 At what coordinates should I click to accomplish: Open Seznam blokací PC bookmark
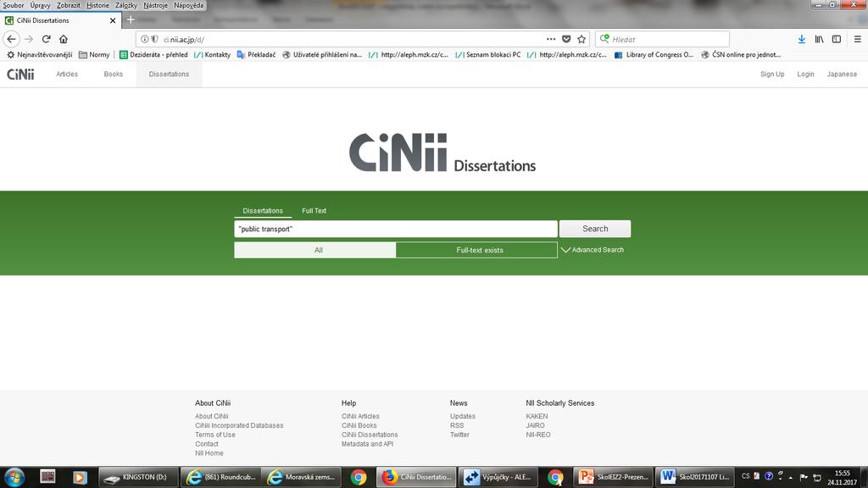pyautogui.click(x=488, y=55)
